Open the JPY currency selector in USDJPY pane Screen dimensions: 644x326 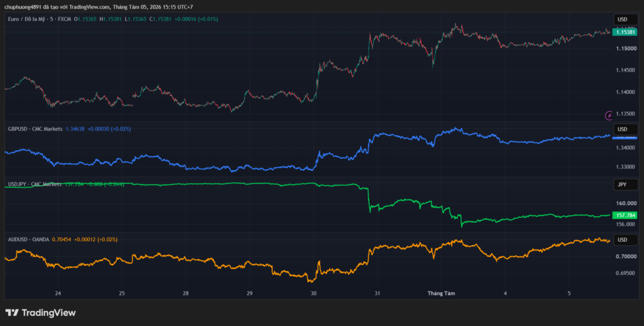pyautogui.click(x=626, y=185)
